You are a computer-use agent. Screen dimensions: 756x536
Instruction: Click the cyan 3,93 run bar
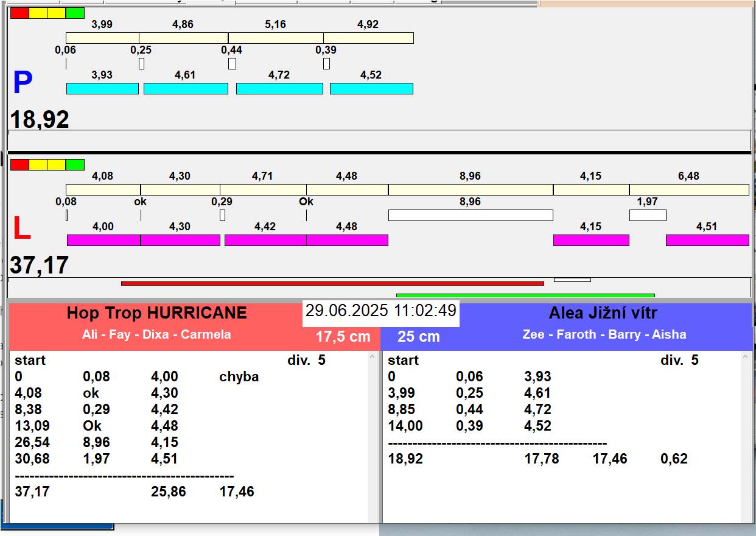(102, 88)
